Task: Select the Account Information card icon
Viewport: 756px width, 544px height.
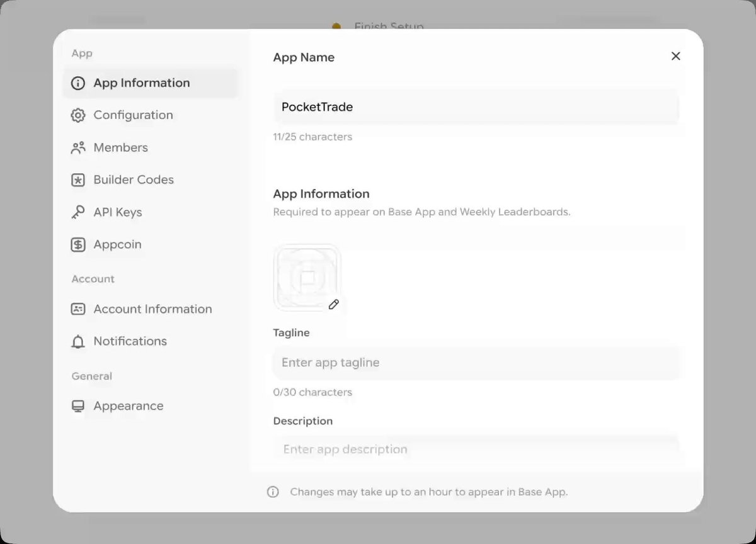Action: tap(78, 309)
